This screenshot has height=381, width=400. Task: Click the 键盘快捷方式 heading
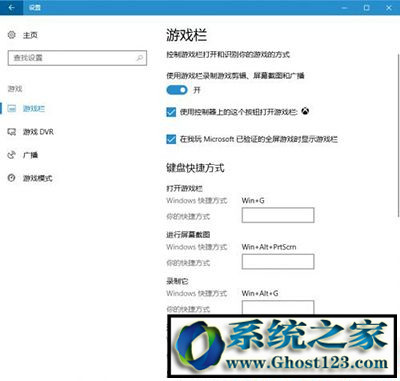(x=195, y=168)
